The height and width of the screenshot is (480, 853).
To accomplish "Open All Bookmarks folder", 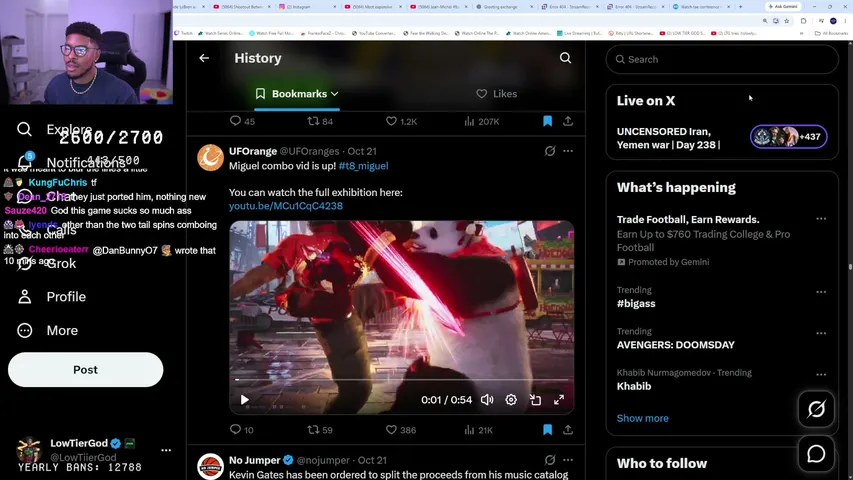I will tap(832, 33).
